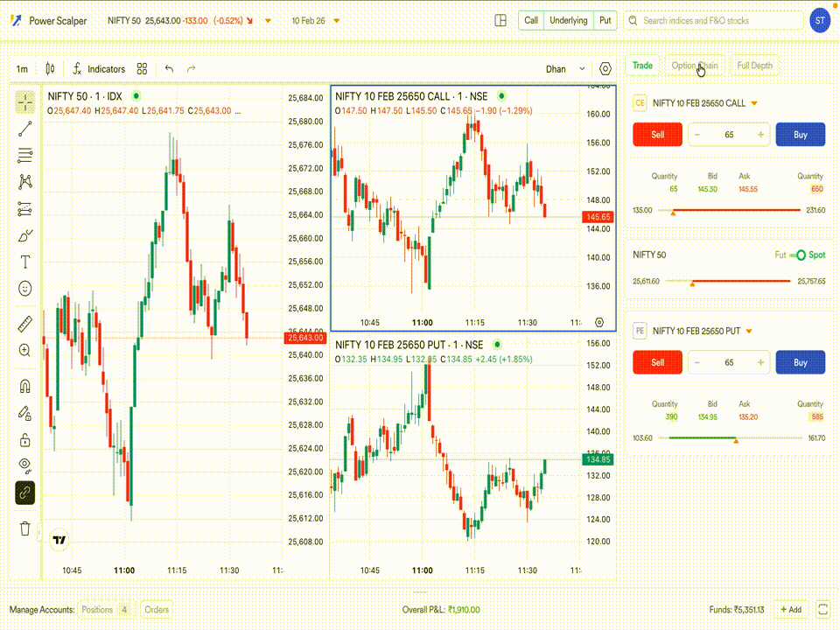Click the search indices and F&O field
This screenshot has width=840, height=630.
click(x=716, y=20)
